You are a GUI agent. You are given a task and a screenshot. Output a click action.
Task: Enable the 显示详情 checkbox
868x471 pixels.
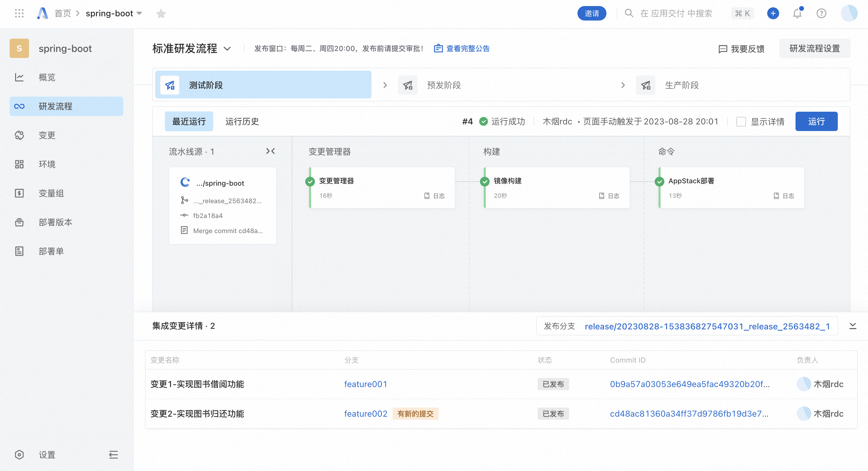(741, 122)
